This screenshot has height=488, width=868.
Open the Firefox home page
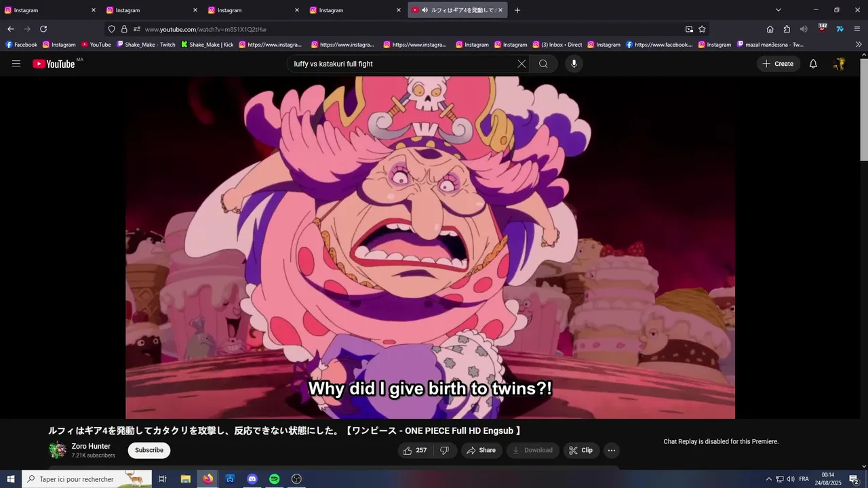(x=770, y=29)
